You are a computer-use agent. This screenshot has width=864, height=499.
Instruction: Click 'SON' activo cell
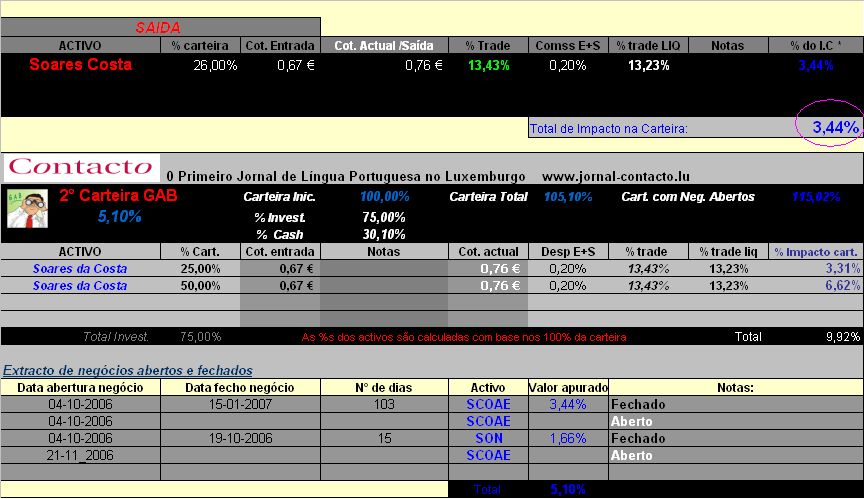click(489, 438)
